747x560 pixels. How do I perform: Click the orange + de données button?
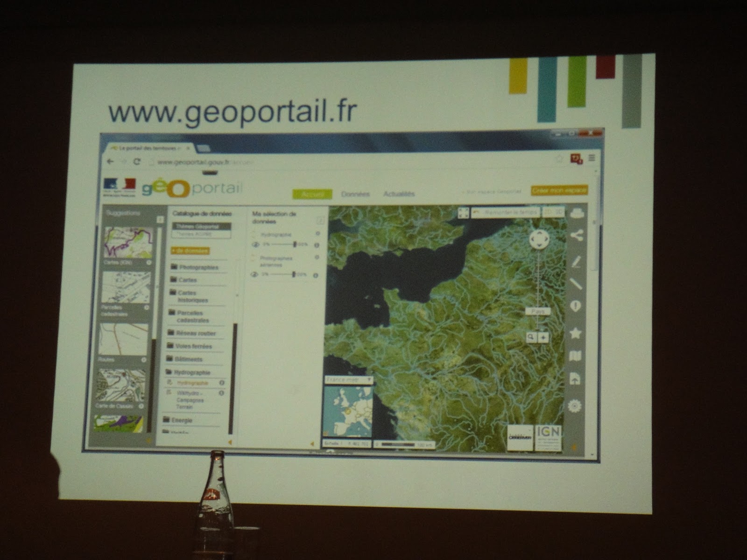coord(190,251)
